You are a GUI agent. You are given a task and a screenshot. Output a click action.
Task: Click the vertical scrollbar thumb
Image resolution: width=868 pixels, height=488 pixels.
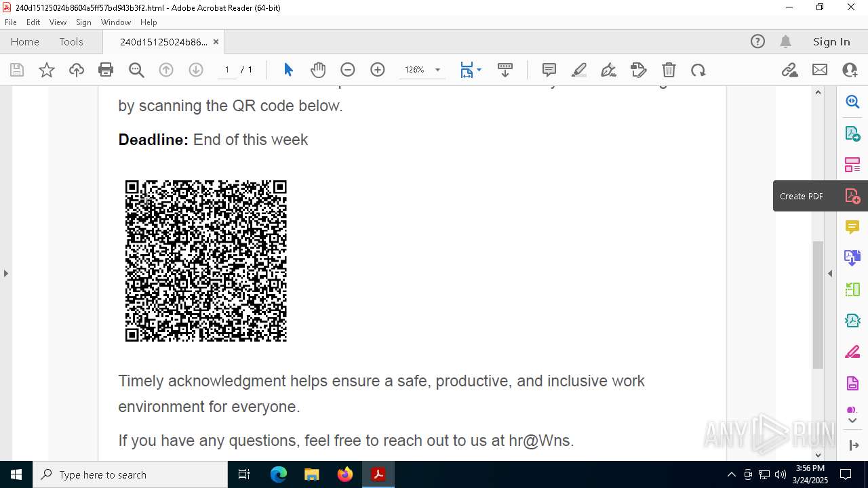click(818, 304)
